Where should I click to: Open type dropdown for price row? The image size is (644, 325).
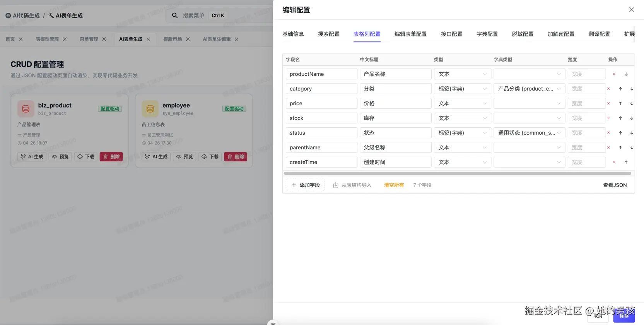(462, 103)
